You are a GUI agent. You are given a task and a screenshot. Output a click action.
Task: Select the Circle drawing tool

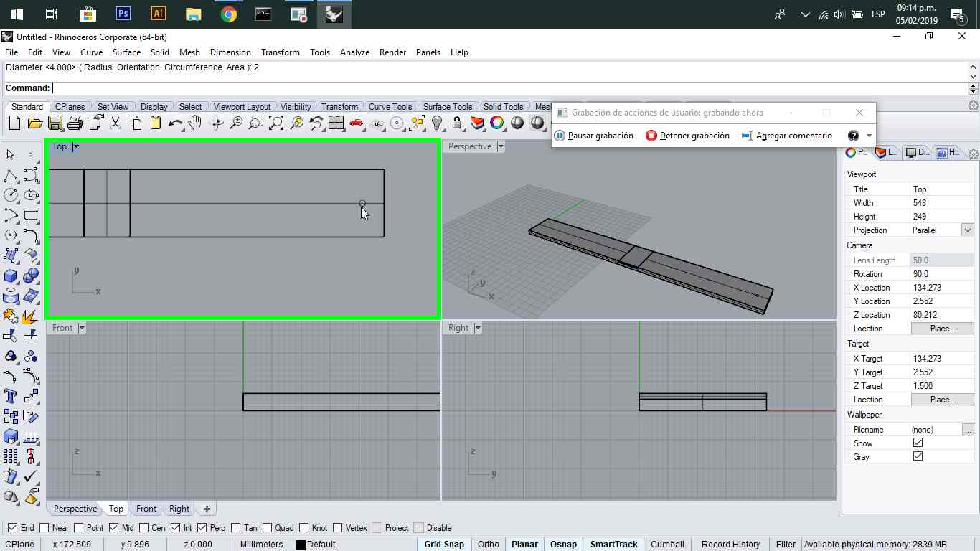[11, 195]
